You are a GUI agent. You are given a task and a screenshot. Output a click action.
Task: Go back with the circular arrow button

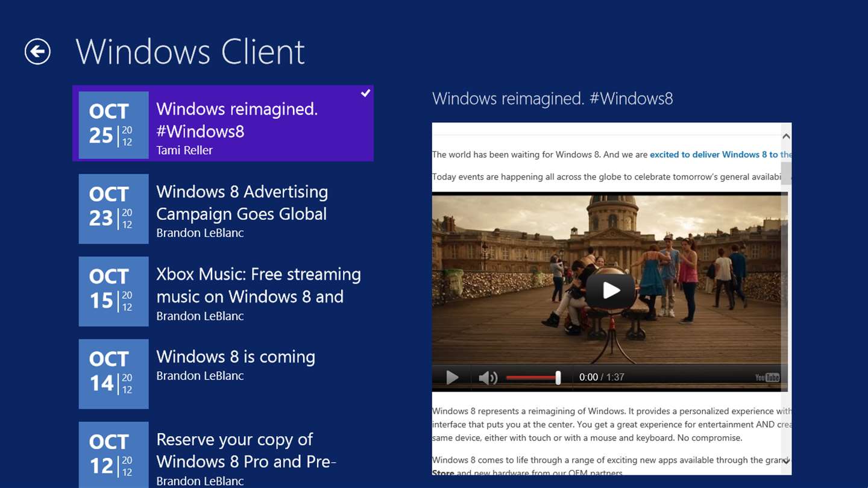coord(37,52)
